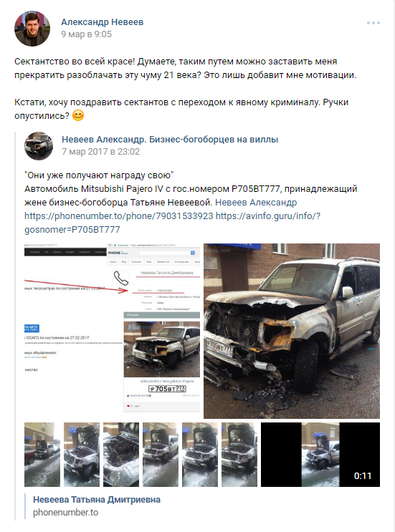Open the fifth small thumbnail in the row

click(x=200, y=455)
